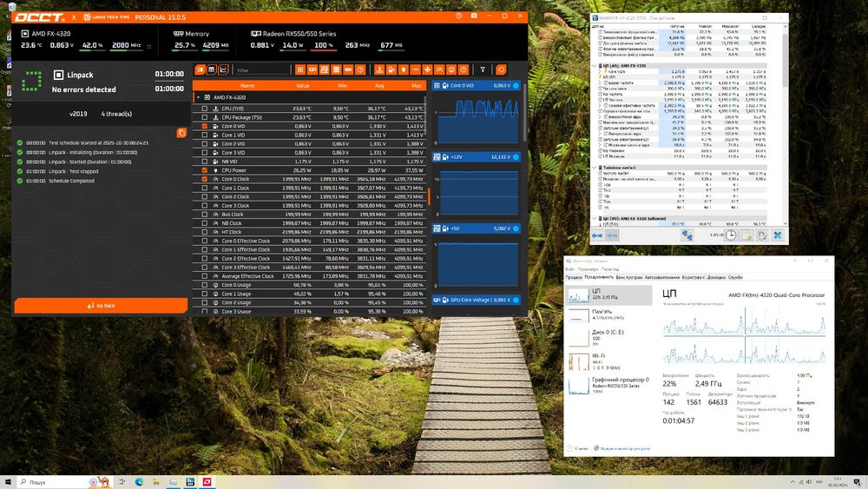868x489 pixels.
Task: Click the taskbar search box
Action: (63, 482)
